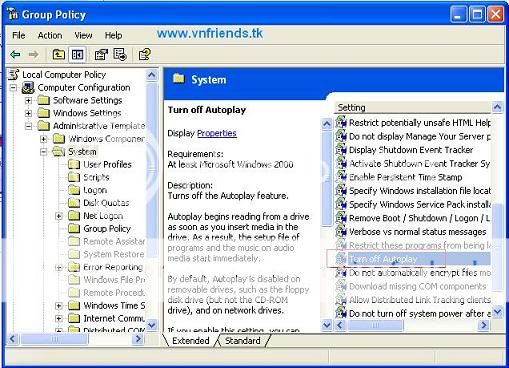
Task: Click policy icon beside Enable Persistent Time Stamp
Action: (341, 177)
